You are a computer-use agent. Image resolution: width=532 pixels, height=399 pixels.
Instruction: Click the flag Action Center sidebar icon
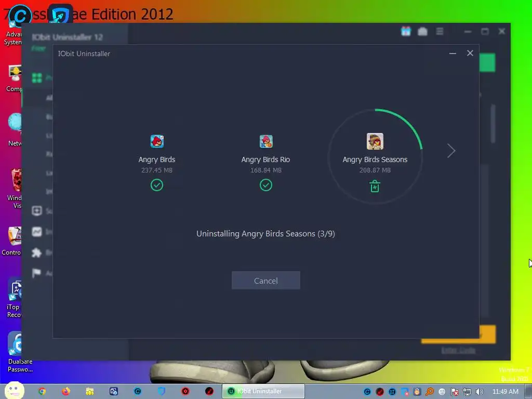[36, 273]
